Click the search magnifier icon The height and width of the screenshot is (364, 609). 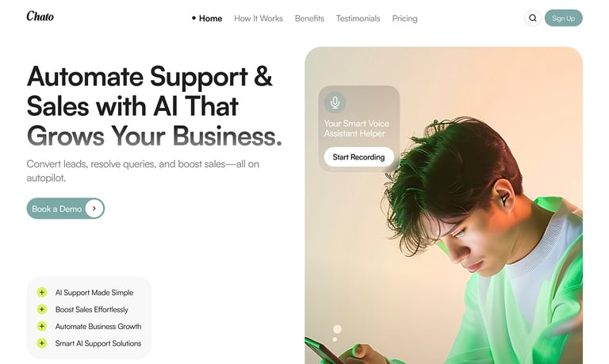[x=533, y=18]
